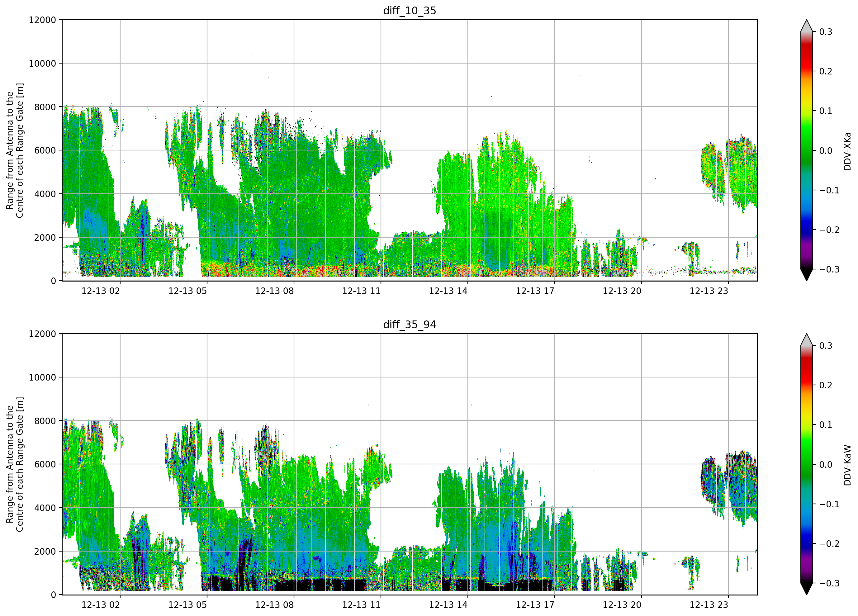Click the "0" y-tick in the diff_35_94 plot

pos(53,595)
